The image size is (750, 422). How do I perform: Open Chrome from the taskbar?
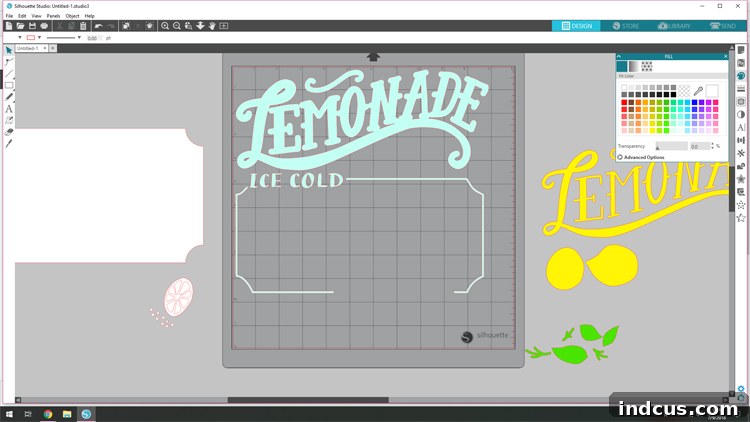point(47,414)
